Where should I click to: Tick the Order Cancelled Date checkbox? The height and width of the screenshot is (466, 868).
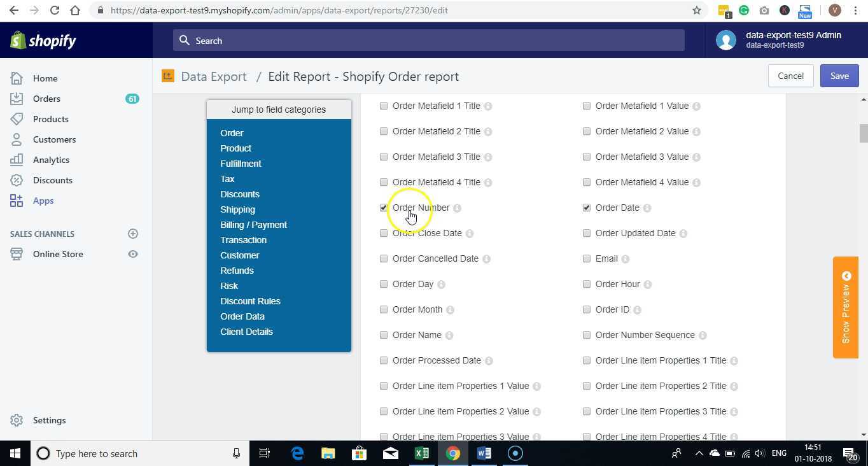(384, 258)
